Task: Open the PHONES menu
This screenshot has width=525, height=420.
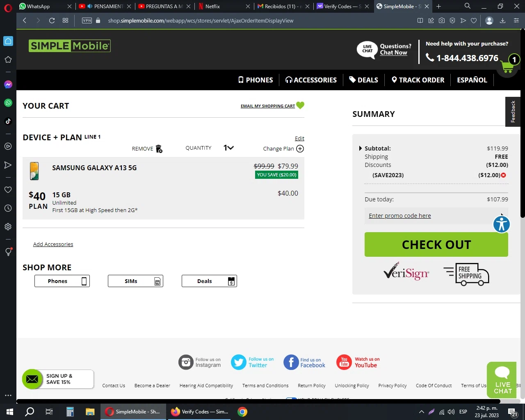Action: tap(256, 80)
